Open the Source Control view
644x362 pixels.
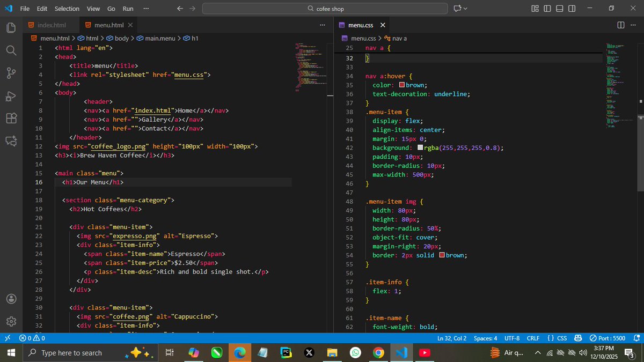pyautogui.click(x=11, y=73)
